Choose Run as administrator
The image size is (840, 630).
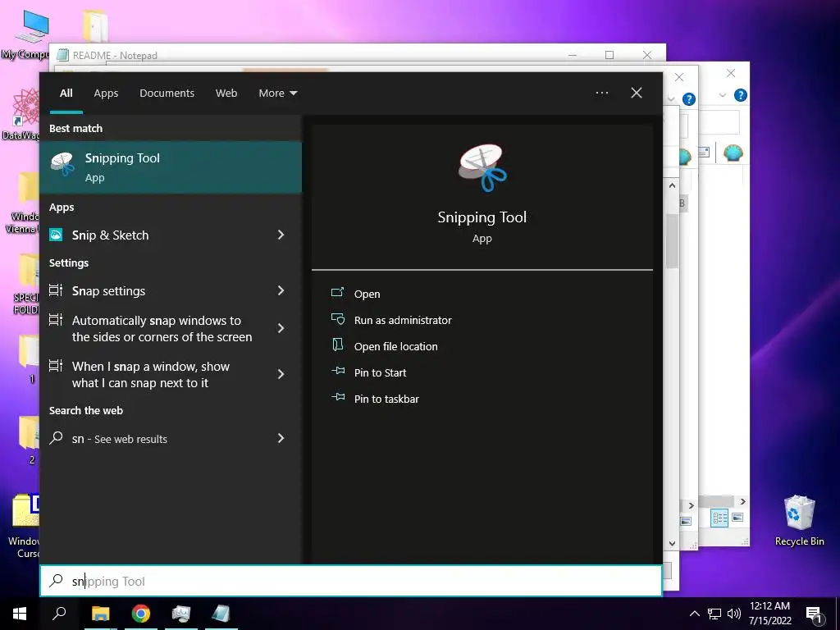pos(403,320)
